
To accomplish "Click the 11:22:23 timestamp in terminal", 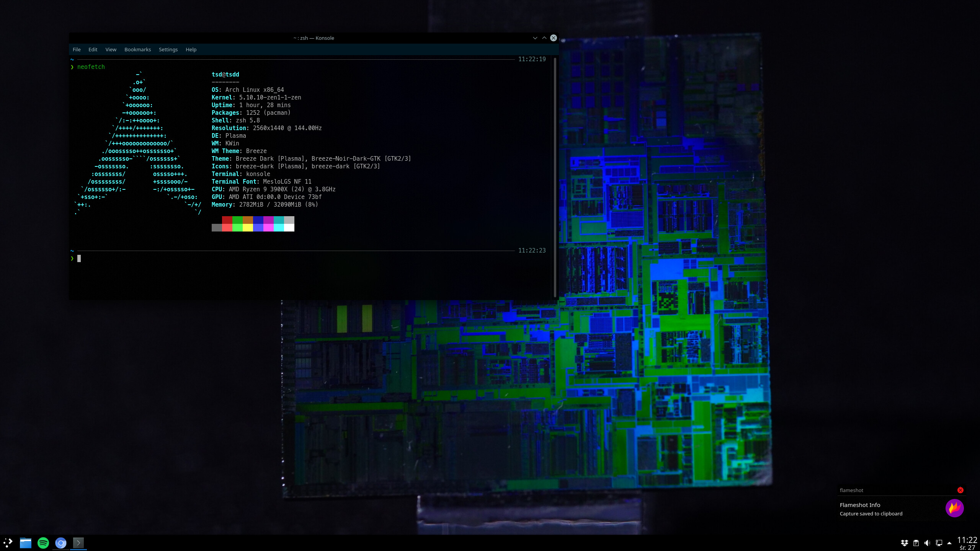I will (532, 250).
